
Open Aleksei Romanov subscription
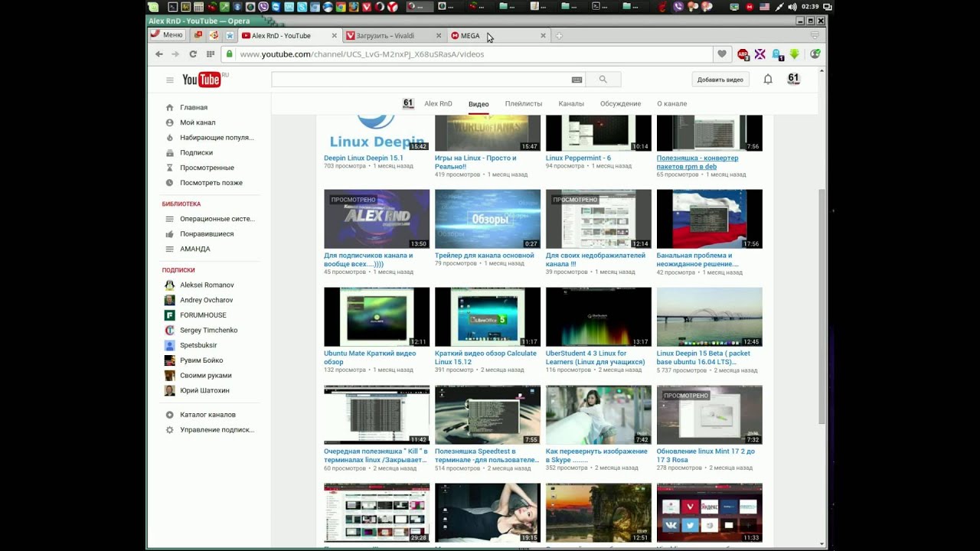tap(207, 285)
